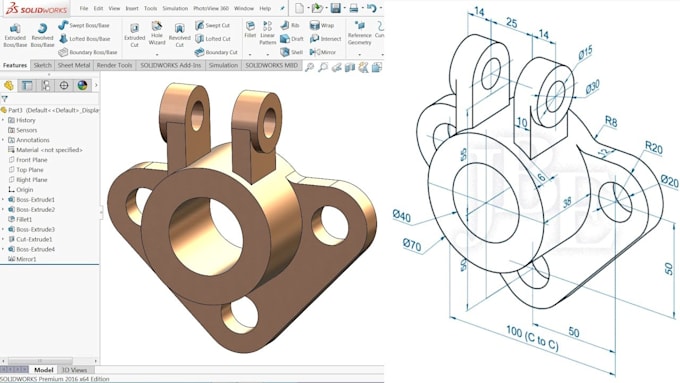Switch to the Sheet Metal tab
Image resolution: width=680 pixels, height=383 pixels.
pyautogui.click(x=74, y=65)
